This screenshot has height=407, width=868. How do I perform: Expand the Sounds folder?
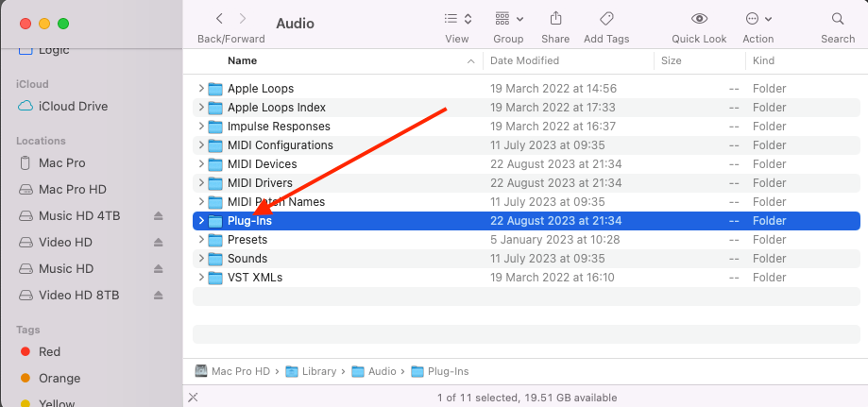pos(201,259)
